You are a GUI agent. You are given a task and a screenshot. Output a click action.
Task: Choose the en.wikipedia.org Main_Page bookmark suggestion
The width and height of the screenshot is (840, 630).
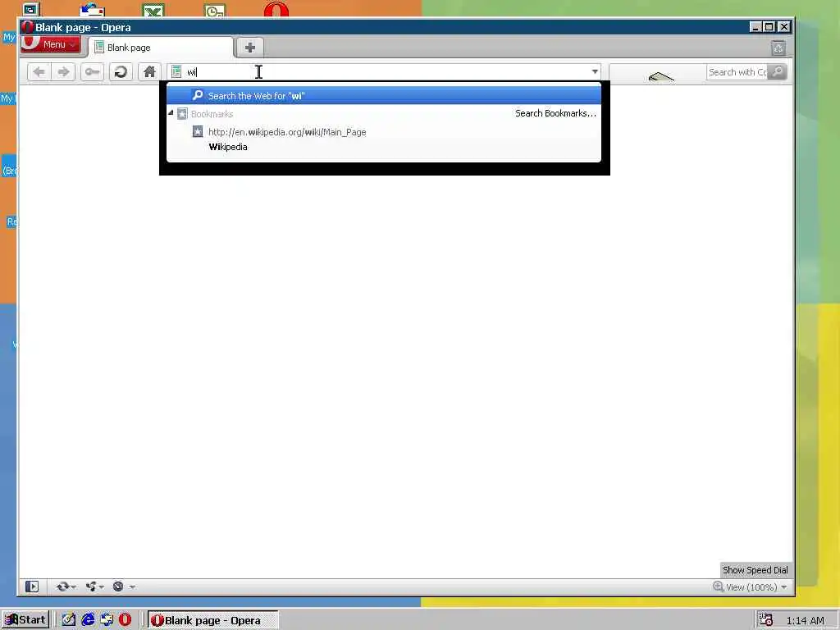384,139
